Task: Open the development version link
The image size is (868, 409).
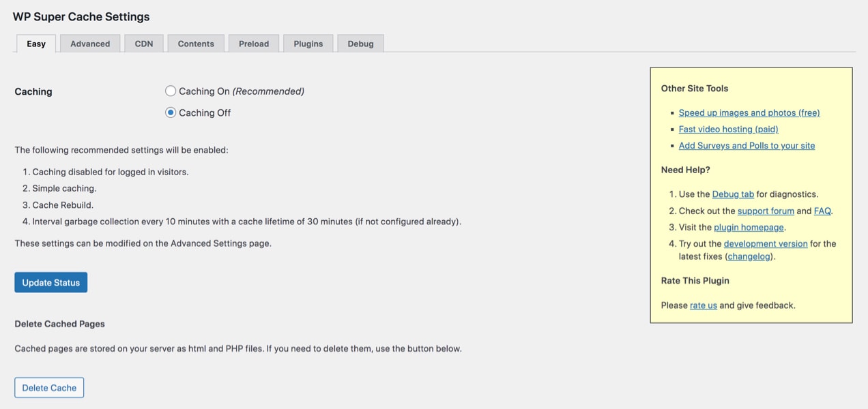Action: tap(766, 243)
